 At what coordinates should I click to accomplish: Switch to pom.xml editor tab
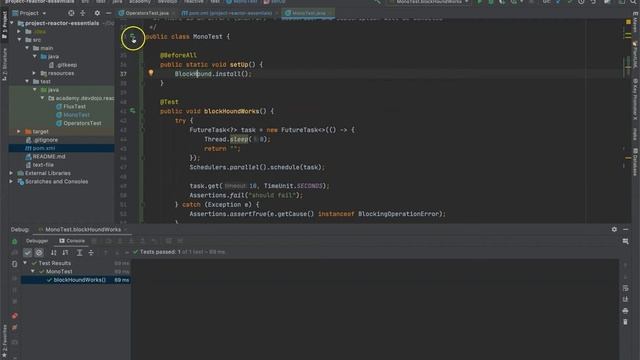(x=230, y=13)
